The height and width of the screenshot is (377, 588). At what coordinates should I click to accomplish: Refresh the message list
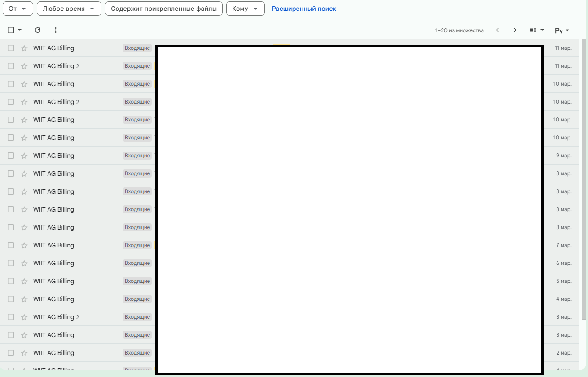point(38,30)
